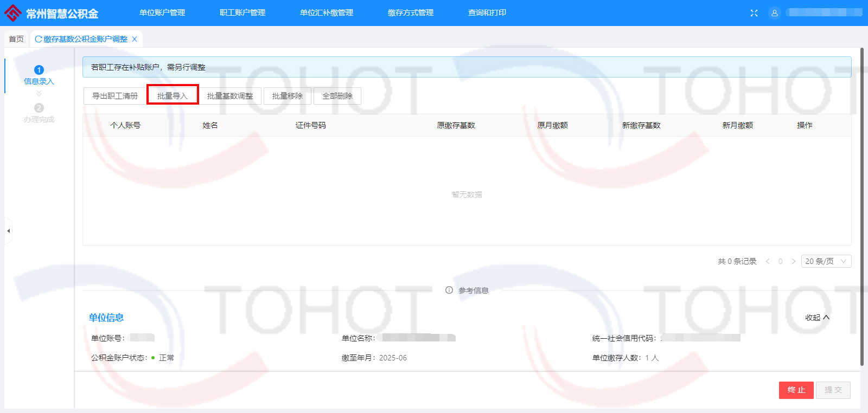Go to next page arrow in pagination
Screen dimensions: 868x413
794,261
